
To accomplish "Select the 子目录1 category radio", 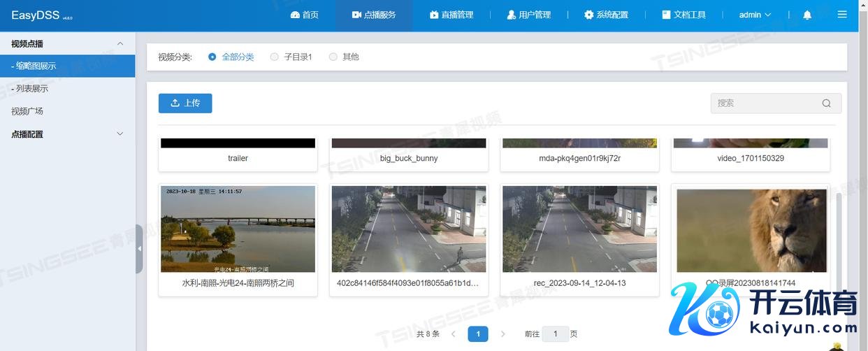I will (x=274, y=57).
